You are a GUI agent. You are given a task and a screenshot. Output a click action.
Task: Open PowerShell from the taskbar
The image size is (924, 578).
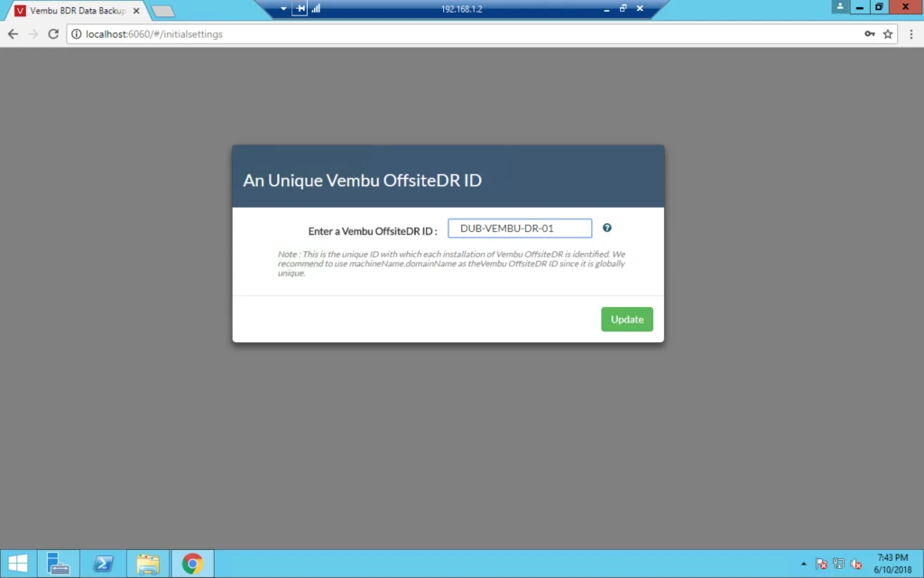click(x=103, y=564)
